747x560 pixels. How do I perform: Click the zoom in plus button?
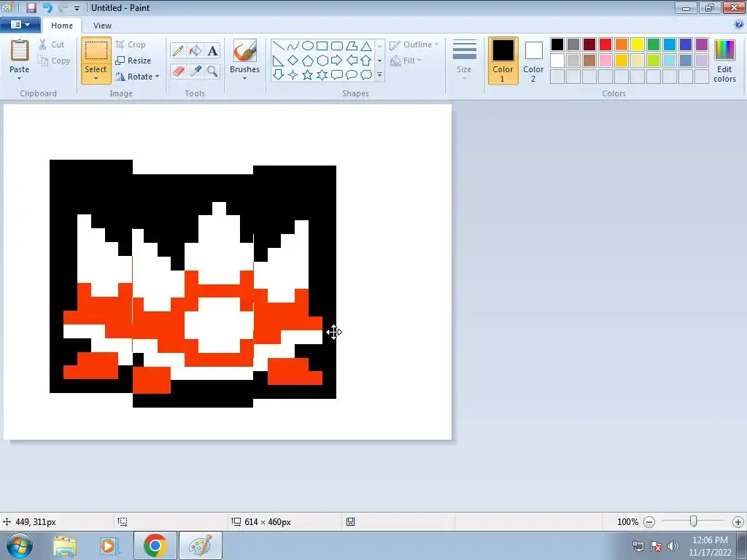tap(738, 522)
